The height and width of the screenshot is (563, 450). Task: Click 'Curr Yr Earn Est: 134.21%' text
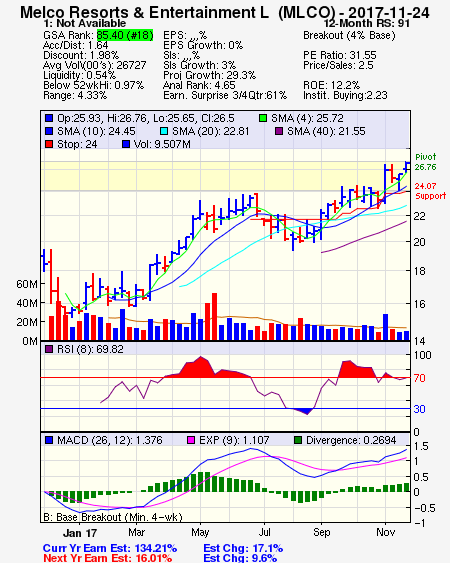click(110, 548)
